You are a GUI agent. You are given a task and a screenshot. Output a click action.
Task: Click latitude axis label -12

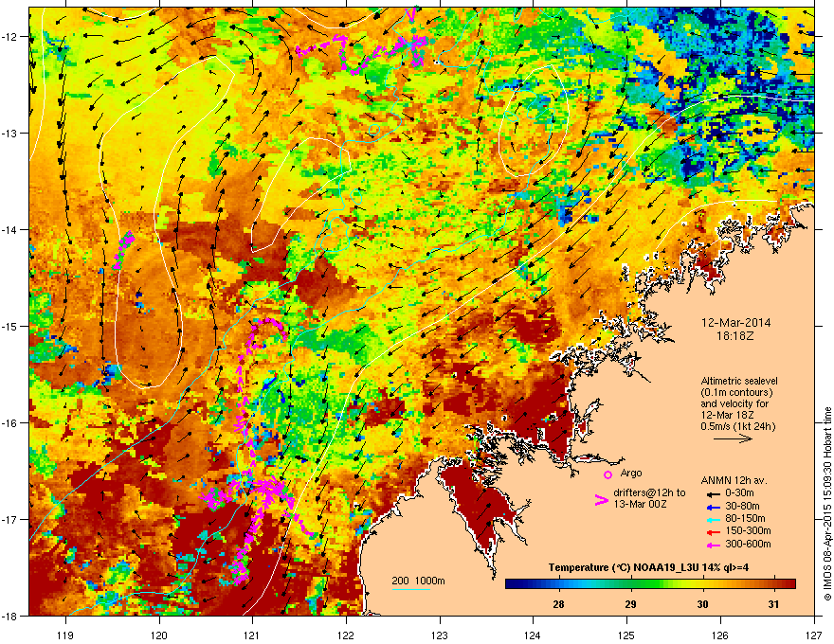pyautogui.click(x=9, y=37)
